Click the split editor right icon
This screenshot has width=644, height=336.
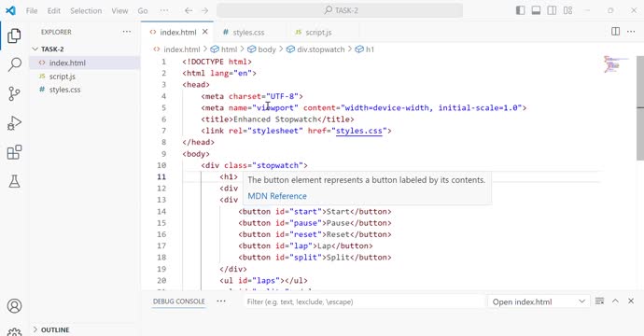615,32
